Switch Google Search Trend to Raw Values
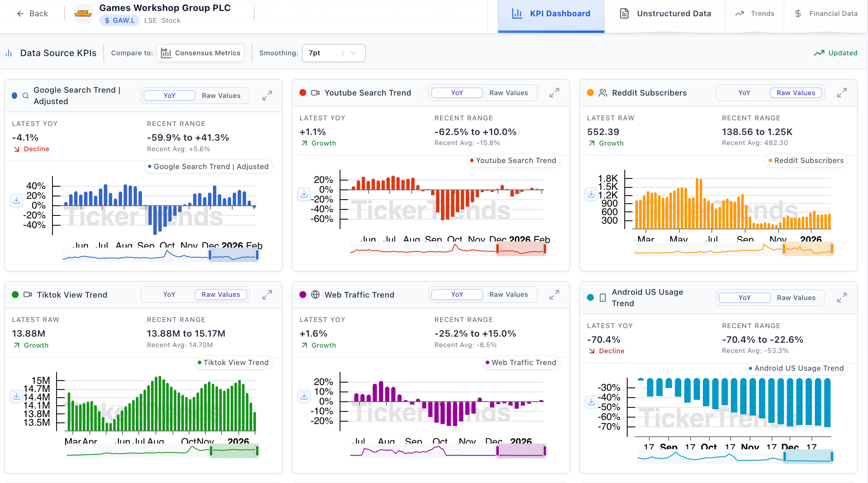The height and width of the screenshot is (483, 868). tap(221, 96)
